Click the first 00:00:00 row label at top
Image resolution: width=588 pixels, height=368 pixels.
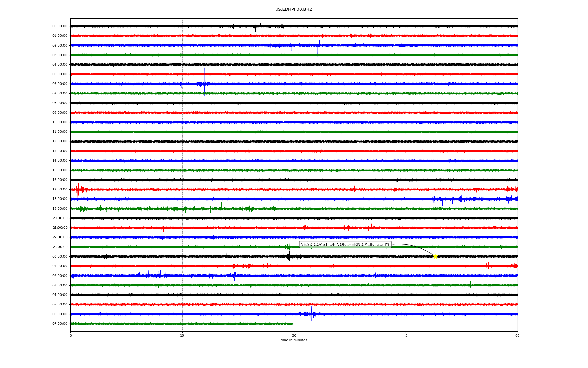(60, 26)
